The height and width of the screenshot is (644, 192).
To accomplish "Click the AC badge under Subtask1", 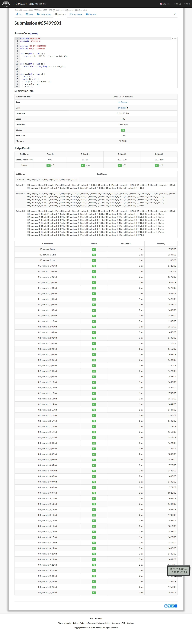I will [83, 165].
